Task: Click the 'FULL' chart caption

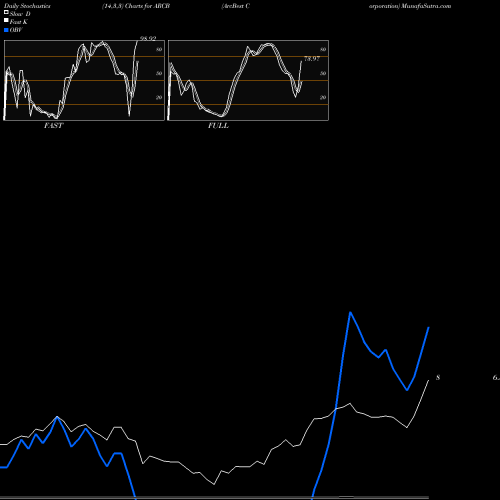Action: point(218,126)
